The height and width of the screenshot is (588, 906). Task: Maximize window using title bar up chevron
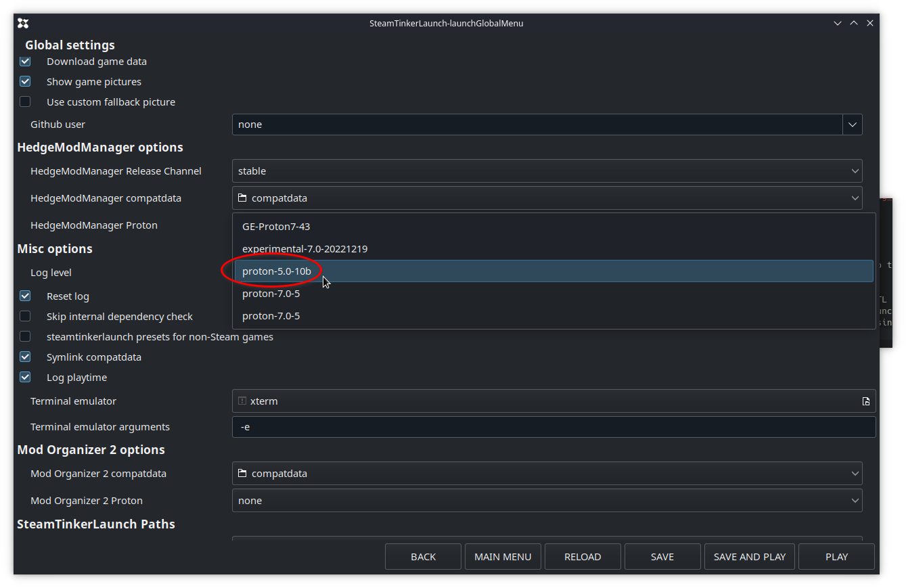click(854, 23)
